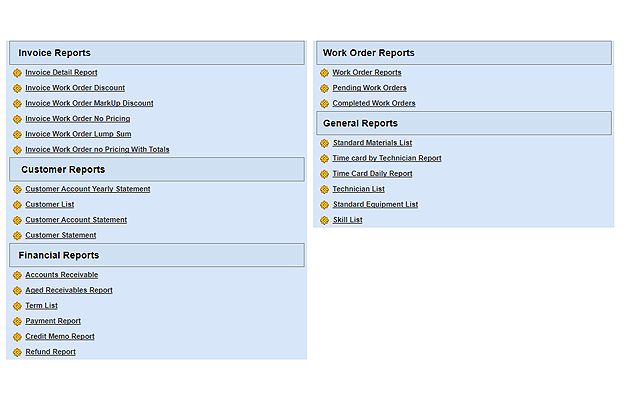This screenshot has width=624, height=414.
Task: Click the icon next to Work Order Reports link
Action: pos(324,73)
